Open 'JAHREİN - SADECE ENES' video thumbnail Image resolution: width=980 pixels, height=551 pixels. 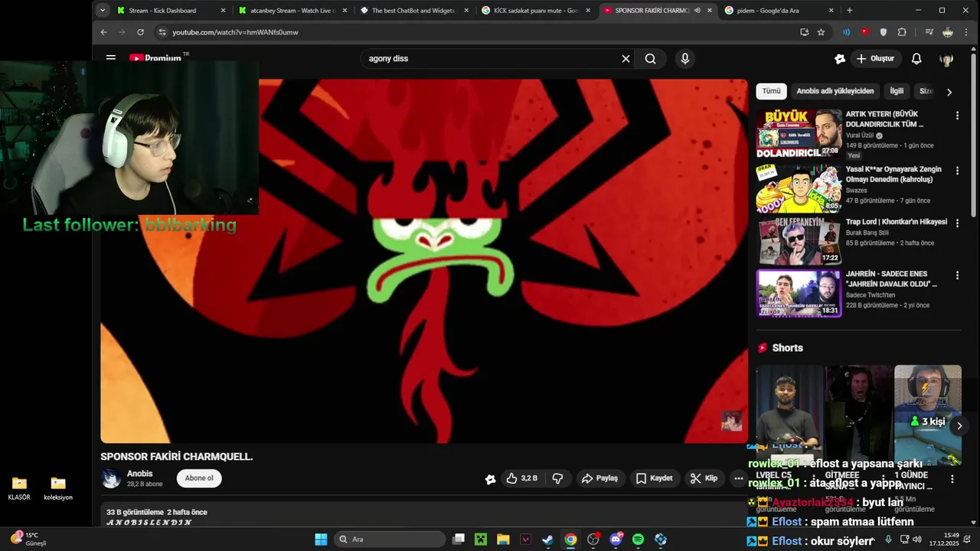[x=799, y=293]
